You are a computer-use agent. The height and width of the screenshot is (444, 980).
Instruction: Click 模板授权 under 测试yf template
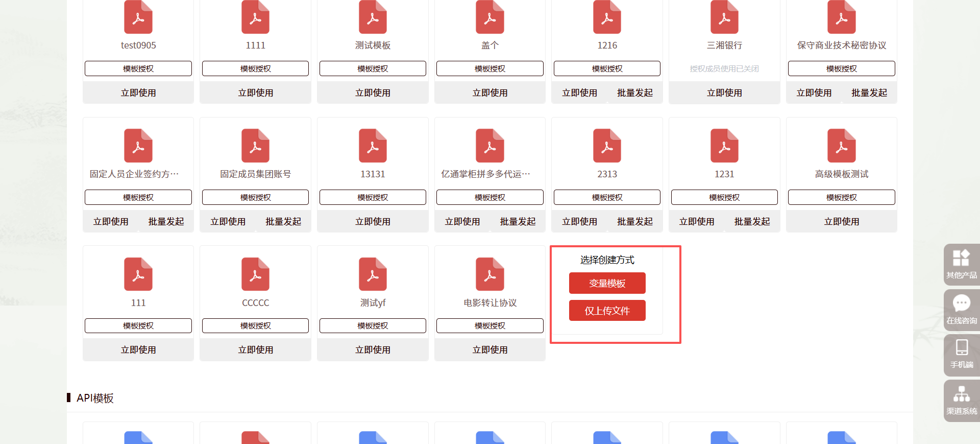373,326
